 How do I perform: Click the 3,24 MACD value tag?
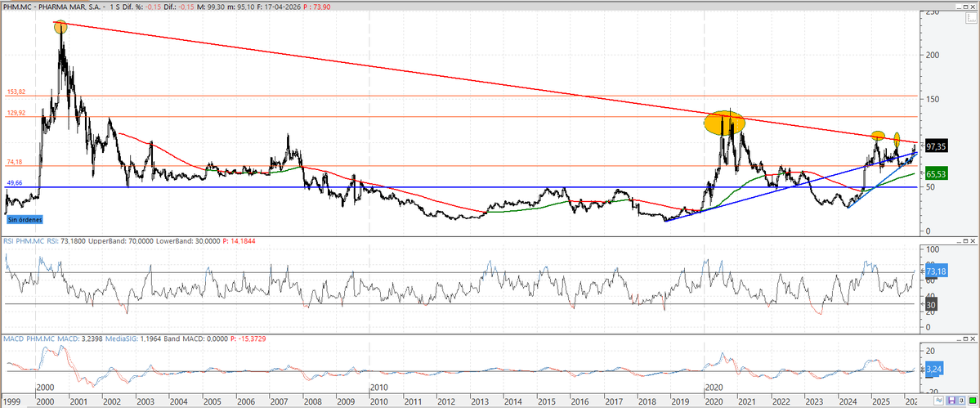tap(933, 370)
